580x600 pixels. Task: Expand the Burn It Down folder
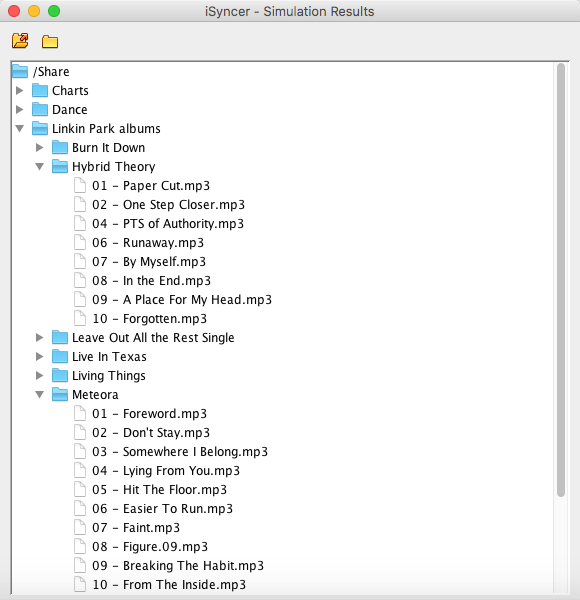coord(39,147)
